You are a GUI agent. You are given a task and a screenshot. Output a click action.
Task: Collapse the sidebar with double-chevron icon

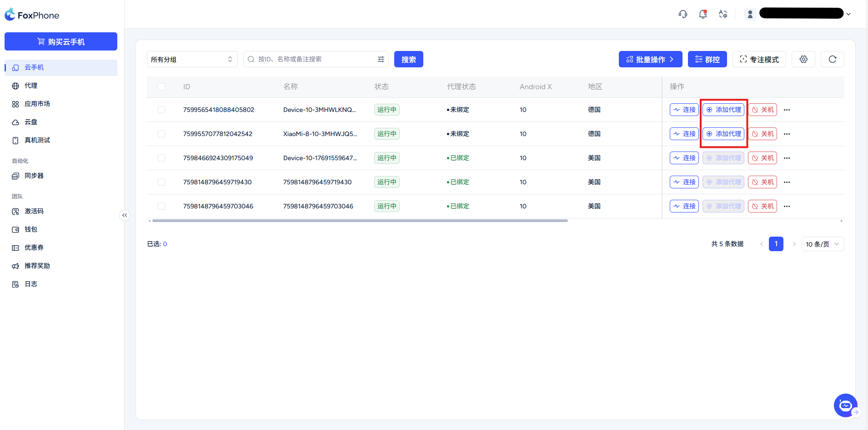click(125, 215)
